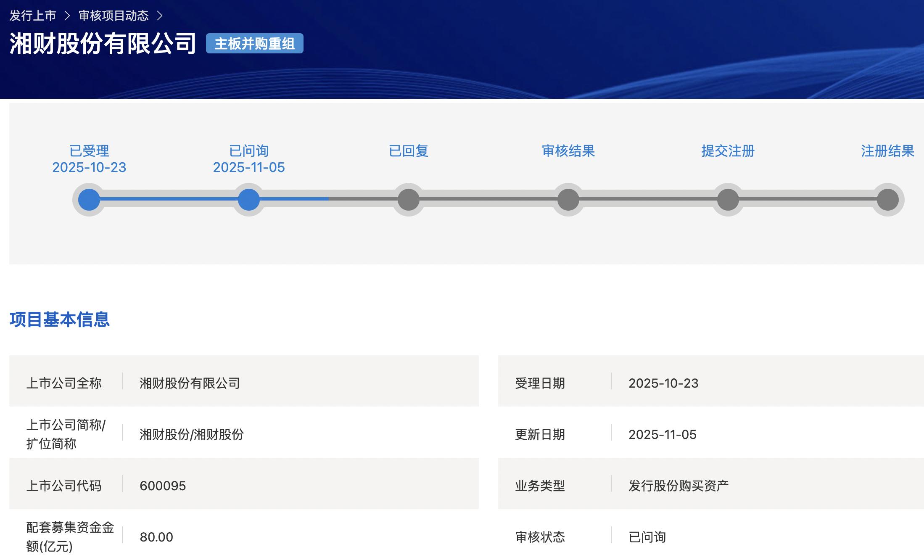This screenshot has height=560, width=924.
Task: Toggle the 已问询 audit status value
Action: point(647,536)
